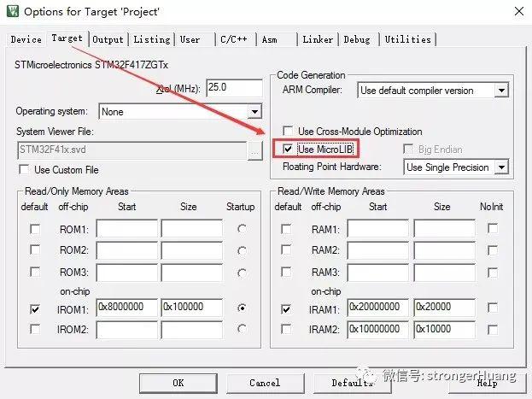Click the IRAM2 Start field 0x10000000
This screenshot has width=532, height=399.
[378, 330]
